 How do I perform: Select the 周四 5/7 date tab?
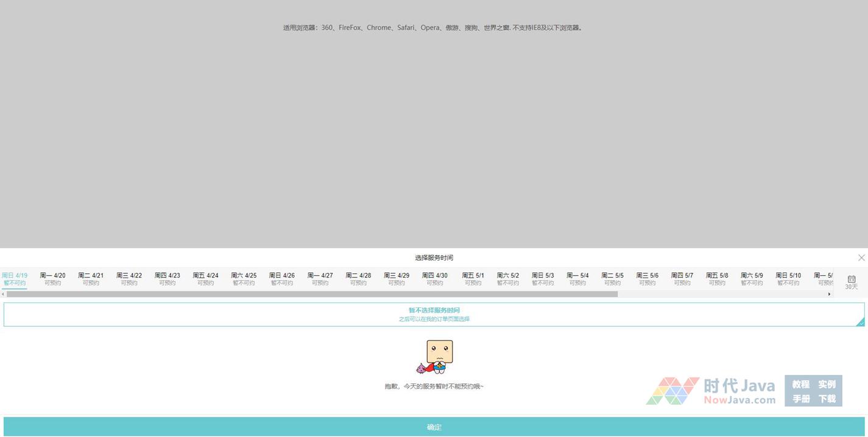coord(682,279)
